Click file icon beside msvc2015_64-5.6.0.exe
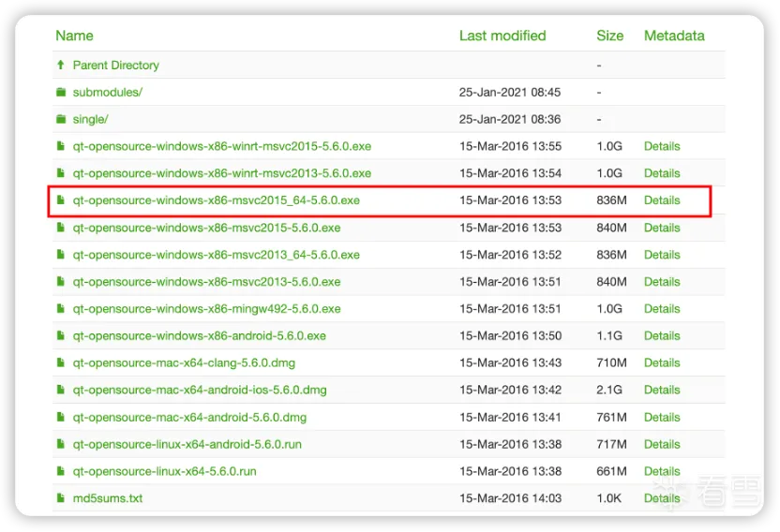This screenshot has width=780, height=532. click(61, 199)
